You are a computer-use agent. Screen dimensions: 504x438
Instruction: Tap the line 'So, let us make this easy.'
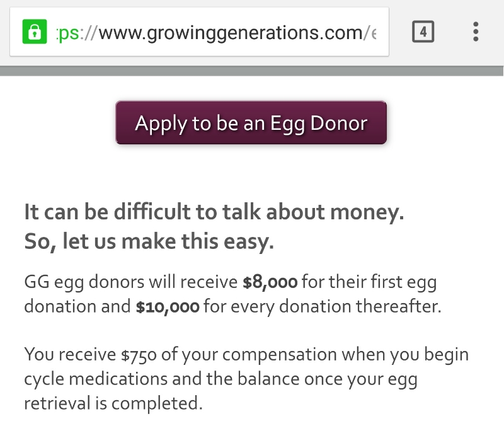[x=149, y=241]
